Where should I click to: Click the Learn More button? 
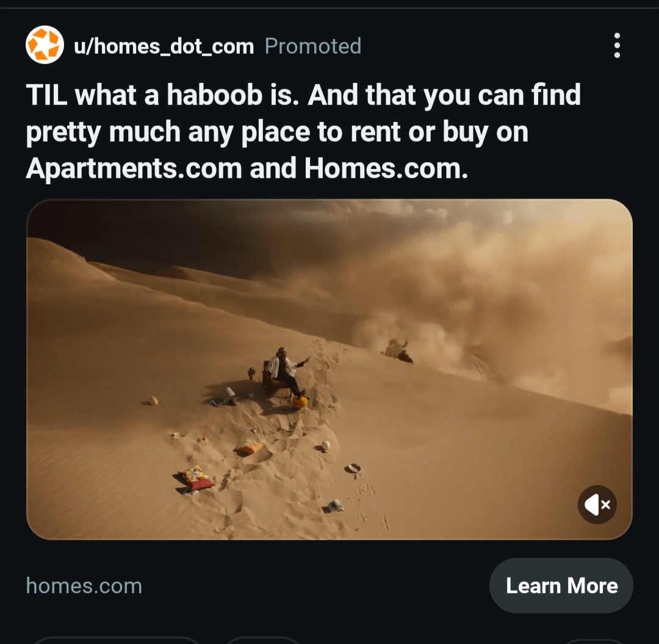[561, 585]
